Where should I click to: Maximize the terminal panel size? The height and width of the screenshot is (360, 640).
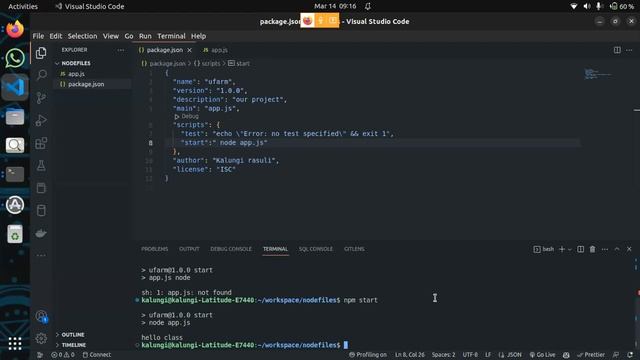617,249
